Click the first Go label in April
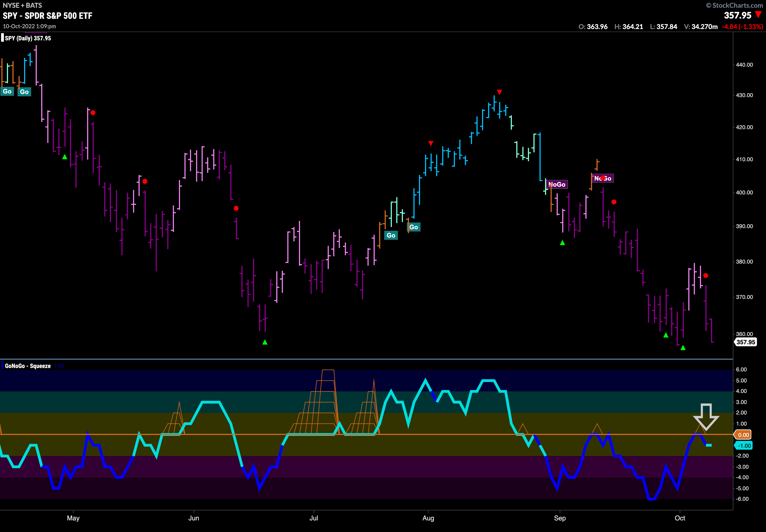Image resolution: width=766 pixels, height=532 pixels. pos(7,91)
